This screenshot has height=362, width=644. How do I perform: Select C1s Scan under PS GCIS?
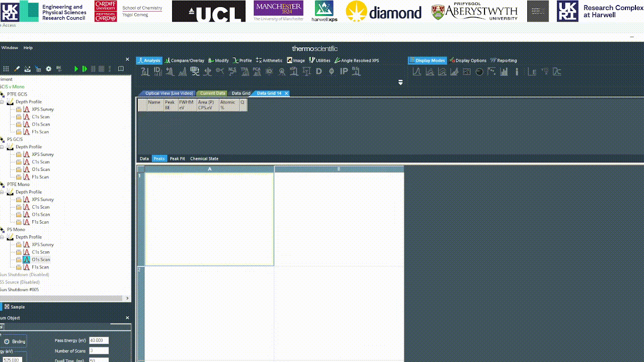[x=41, y=162]
